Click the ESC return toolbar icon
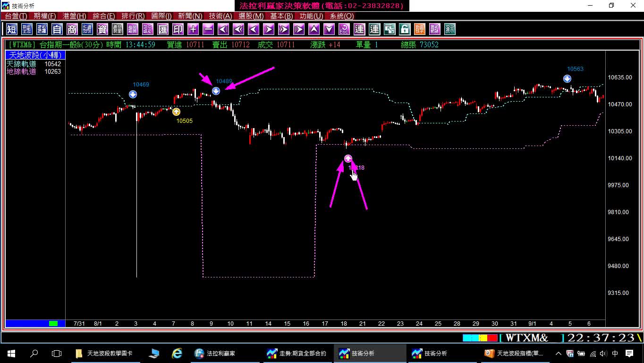 click(344, 29)
